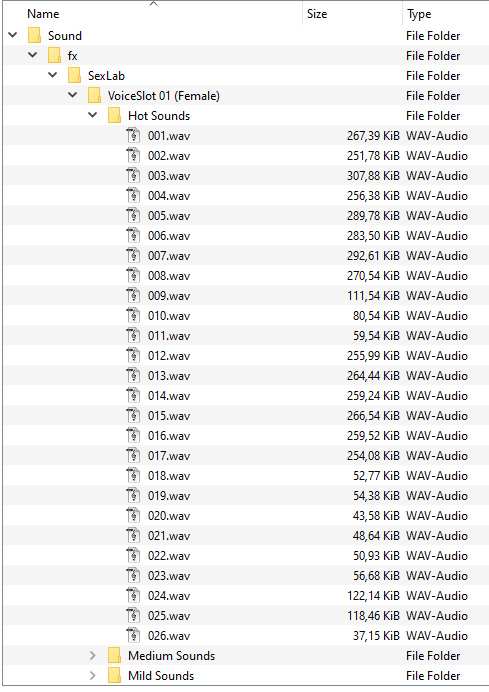Select the 013.wav file row
489x692 pixels.
(x=246, y=376)
